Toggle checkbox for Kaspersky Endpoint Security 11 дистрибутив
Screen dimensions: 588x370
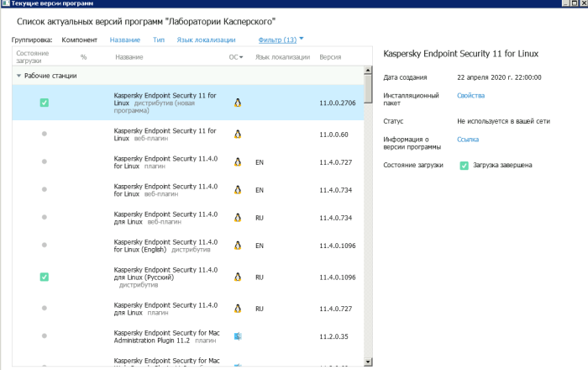tap(45, 103)
